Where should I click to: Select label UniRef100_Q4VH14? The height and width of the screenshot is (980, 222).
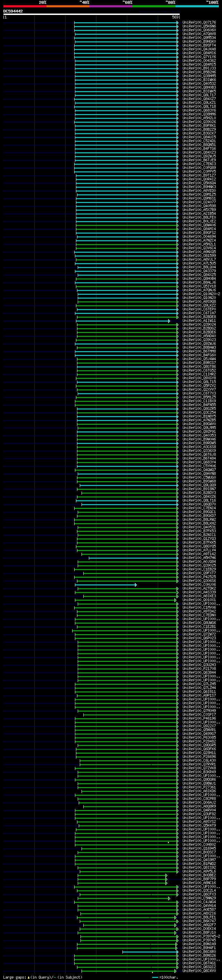[x=199, y=906]
